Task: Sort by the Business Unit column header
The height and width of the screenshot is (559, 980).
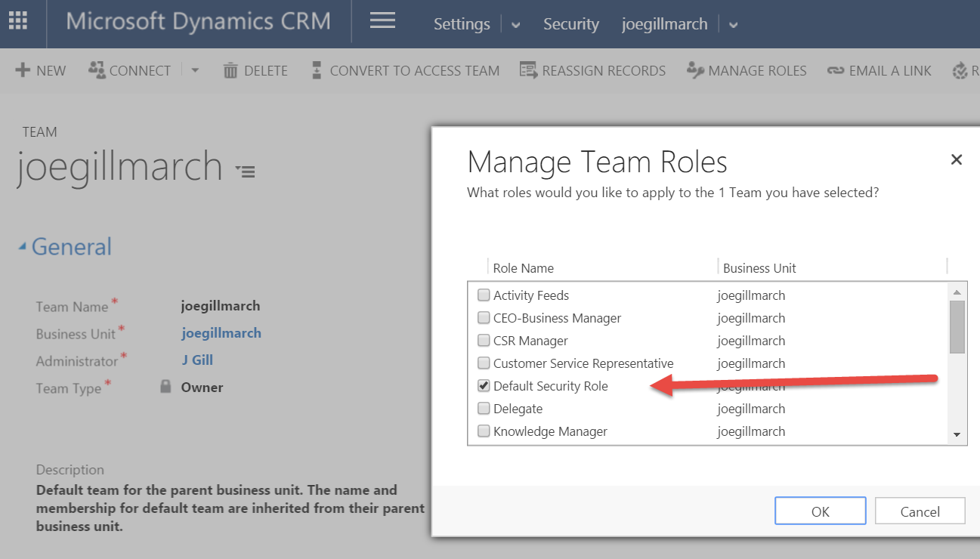Action: coord(759,268)
